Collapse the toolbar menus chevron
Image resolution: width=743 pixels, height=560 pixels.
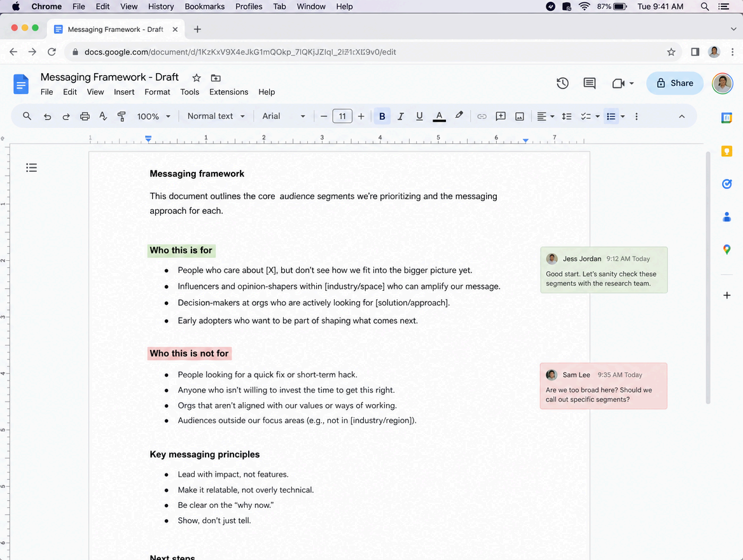click(x=681, y=116)
